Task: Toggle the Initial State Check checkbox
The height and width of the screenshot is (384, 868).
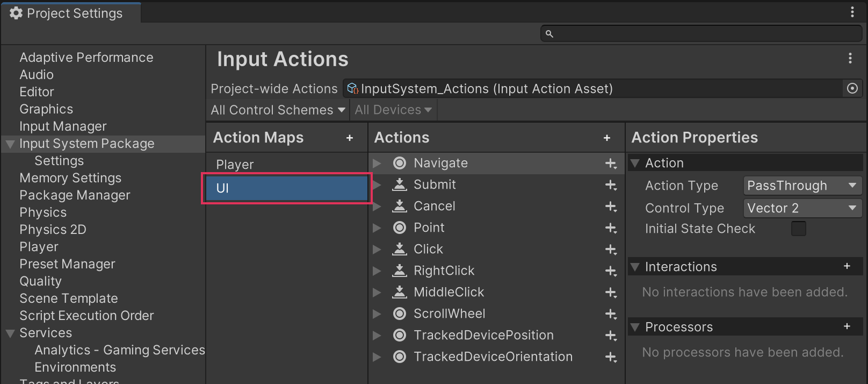Action: pos(799,229)
